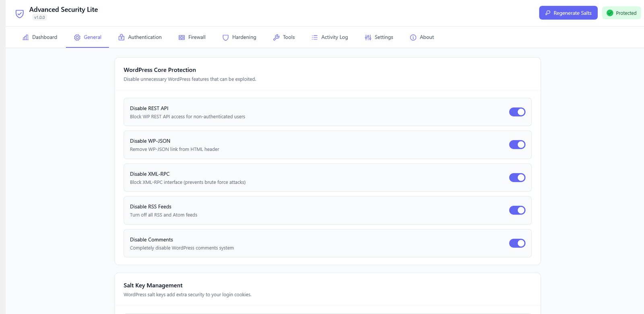Turn off Disable REST API toggle
Screen dimensions: 644x314
(x=517, y=112)
